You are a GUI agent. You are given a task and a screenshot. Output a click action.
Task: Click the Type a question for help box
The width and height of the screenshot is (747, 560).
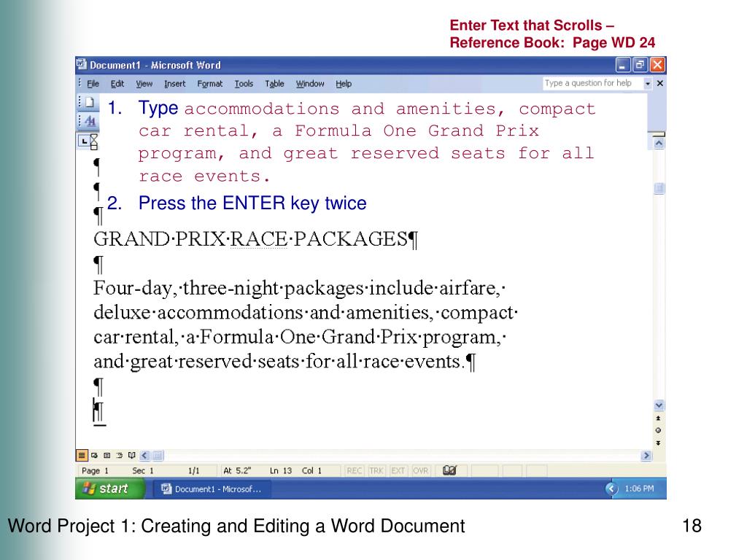point(593,83)
